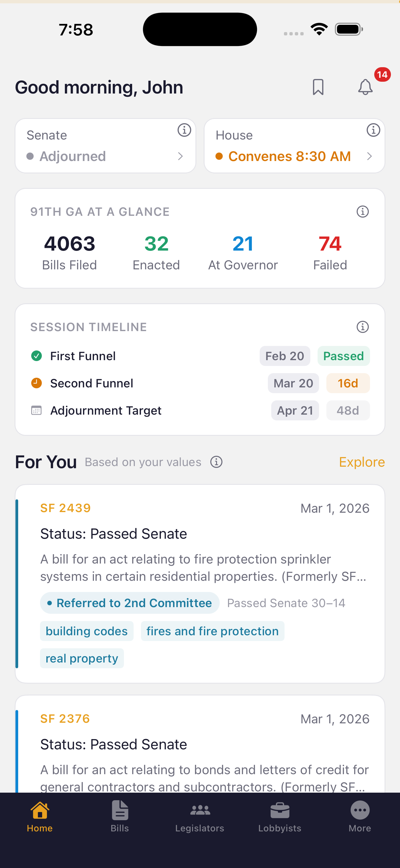
Task: Go to the Lobbyists tab
Action: point(280,816)
